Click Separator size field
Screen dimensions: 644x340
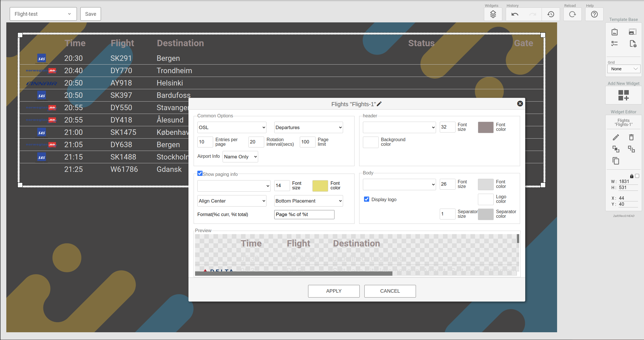coord(448,214)
